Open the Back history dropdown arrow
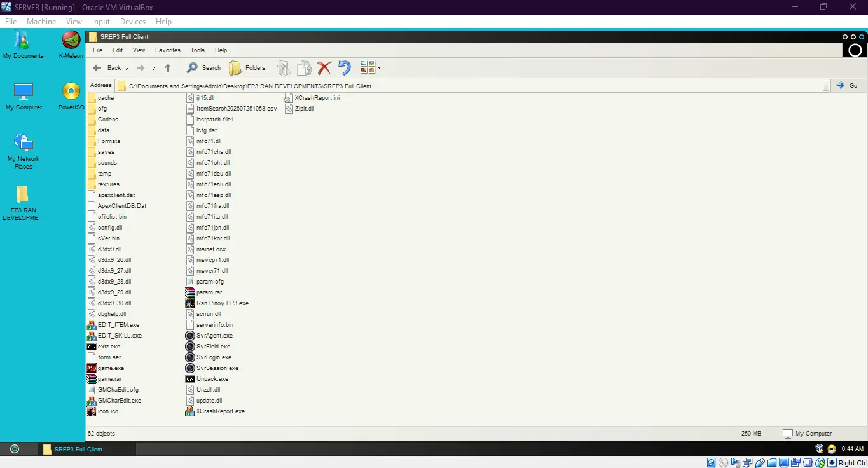Viewport: 868px width, 468px height. 127,68
